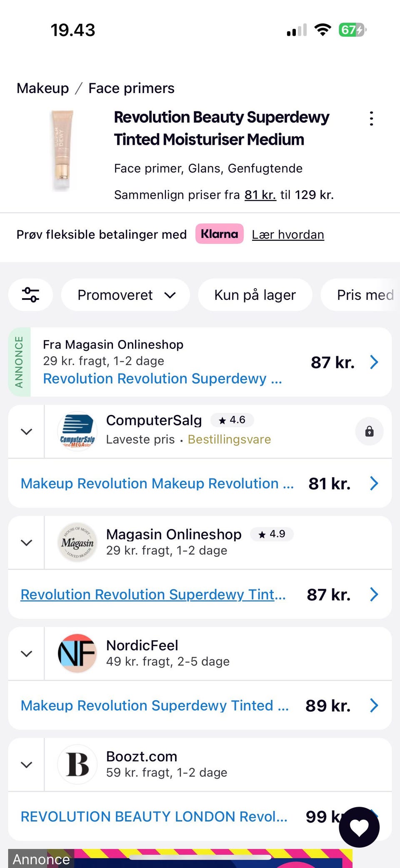Expand the ComputerSalg offer details chevron
The width and height of the screenshot is (400, 868).
coord(26,431)
